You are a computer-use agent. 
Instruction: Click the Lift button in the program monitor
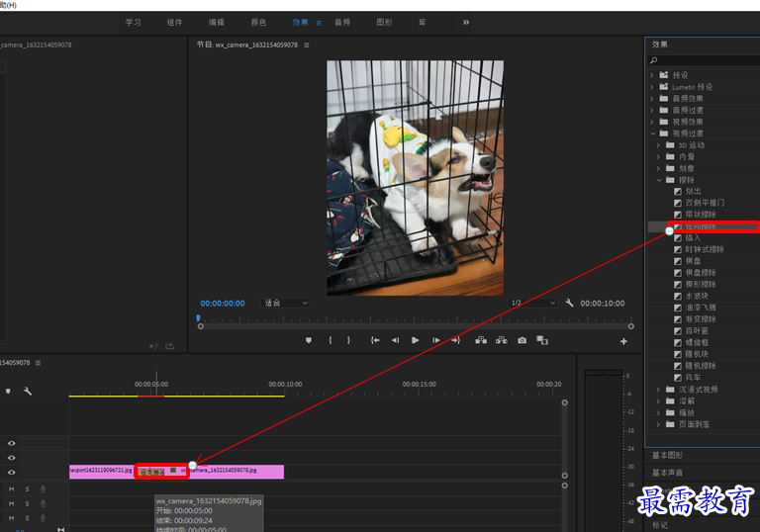tap(481, 340)
